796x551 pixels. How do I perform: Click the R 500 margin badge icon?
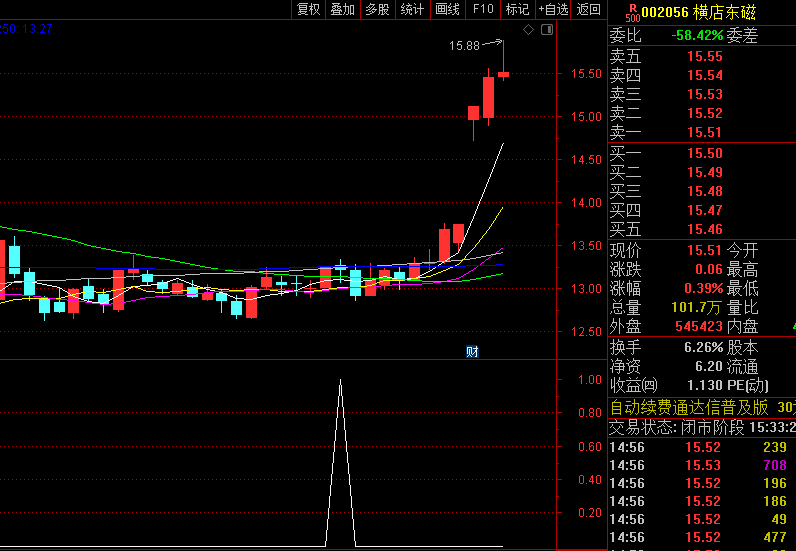coord(633,13)
